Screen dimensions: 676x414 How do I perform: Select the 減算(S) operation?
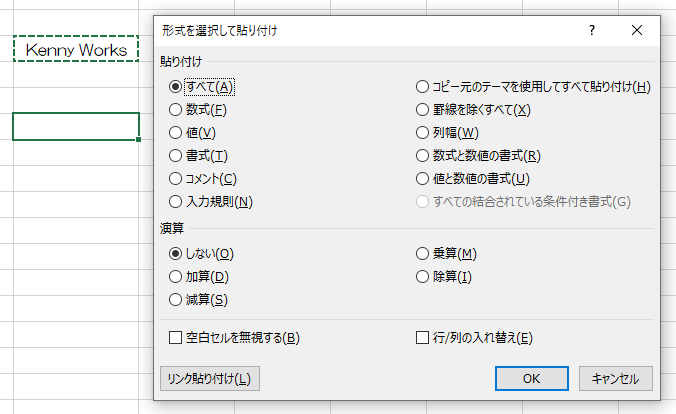(x=176, y=299)
